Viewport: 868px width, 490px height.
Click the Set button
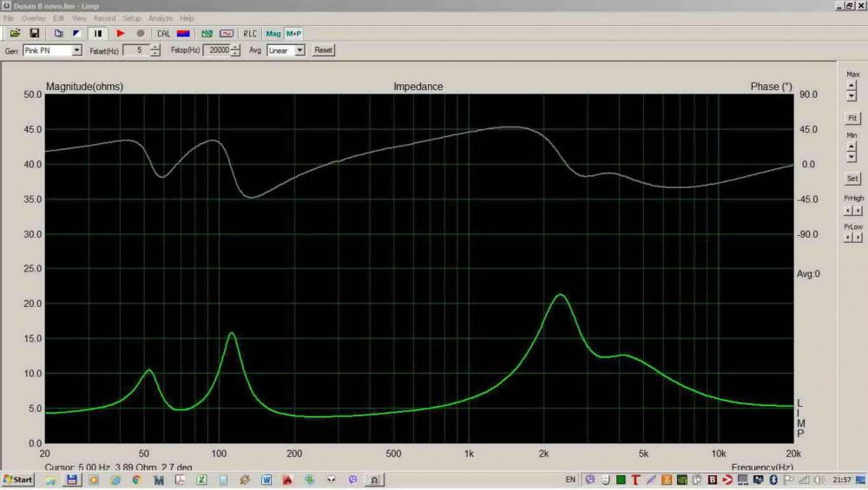[852, 179]
